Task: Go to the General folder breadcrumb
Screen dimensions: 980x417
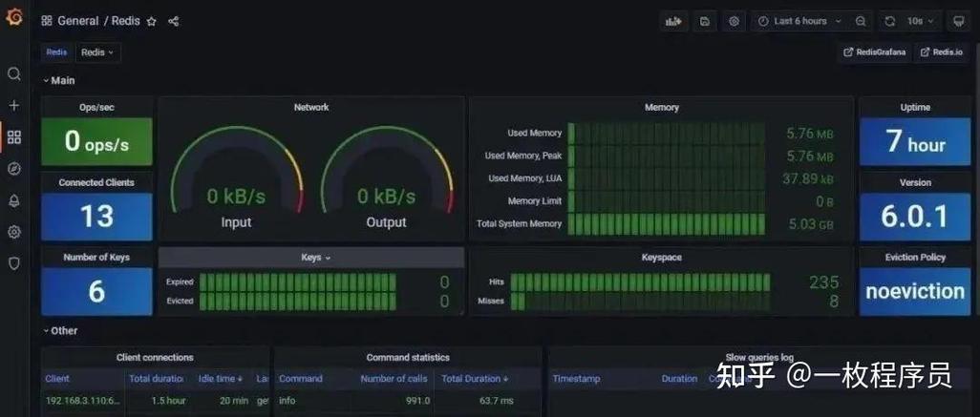Action: 78,21
